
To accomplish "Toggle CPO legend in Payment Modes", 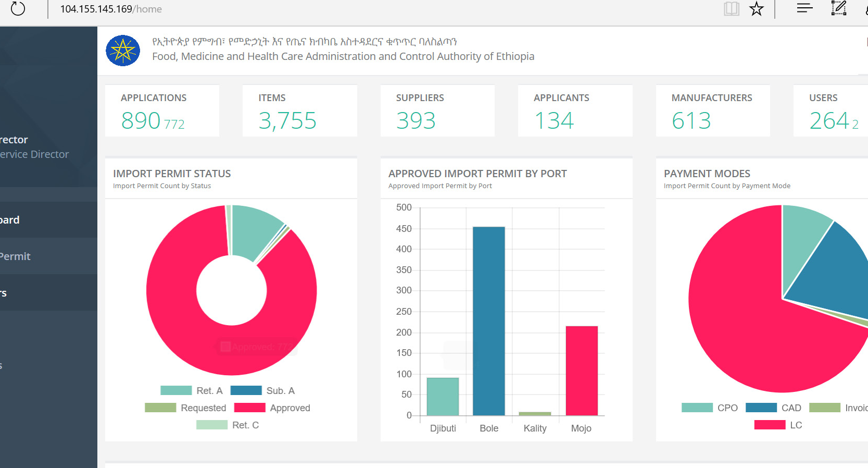I will [x=710, y=408].
